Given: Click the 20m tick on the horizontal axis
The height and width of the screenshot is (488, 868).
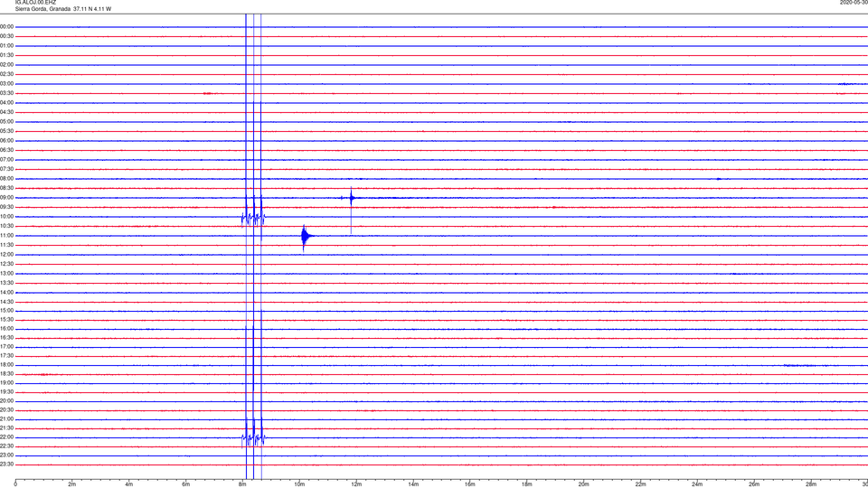Looking at the screenshot, I should 583,484.
